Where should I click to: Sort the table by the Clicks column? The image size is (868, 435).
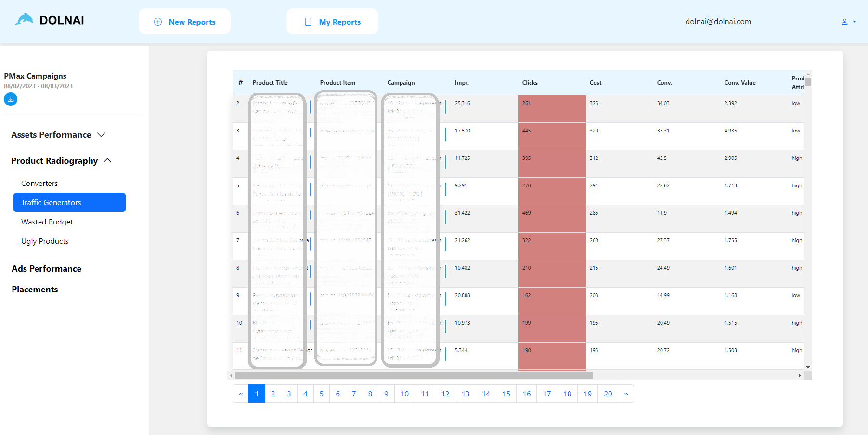[x=530, y=82]
